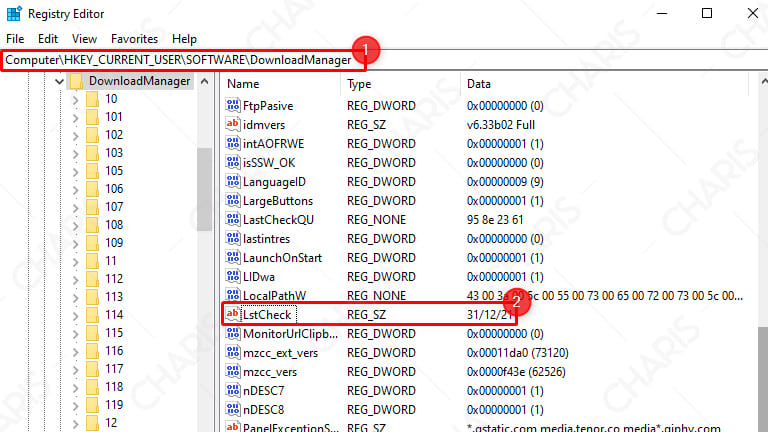Click the REG_SZ type of idmvers
The height and width of the screenshot is (432, 768).
point(366,125)
